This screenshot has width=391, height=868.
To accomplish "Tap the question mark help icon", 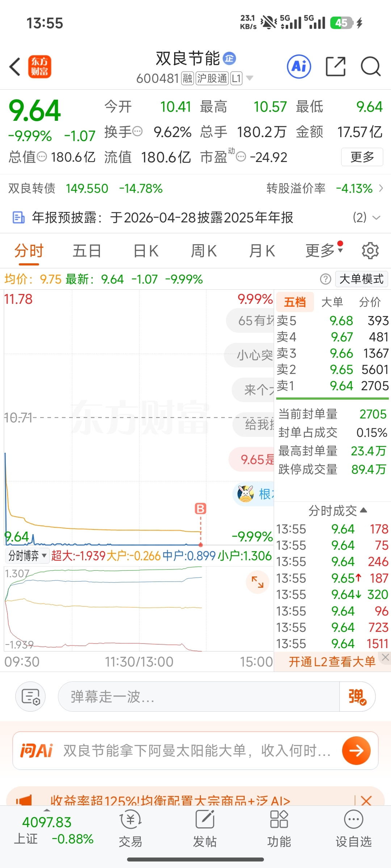I will click(325, 279).
